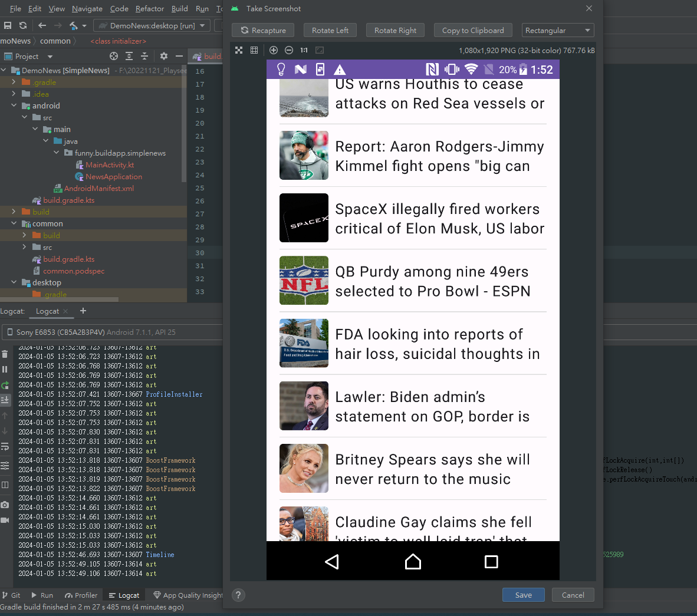This screenshot has height=616, width=697.
Task: Open App Quality Insights tab
Action: (x=188, y=595)
